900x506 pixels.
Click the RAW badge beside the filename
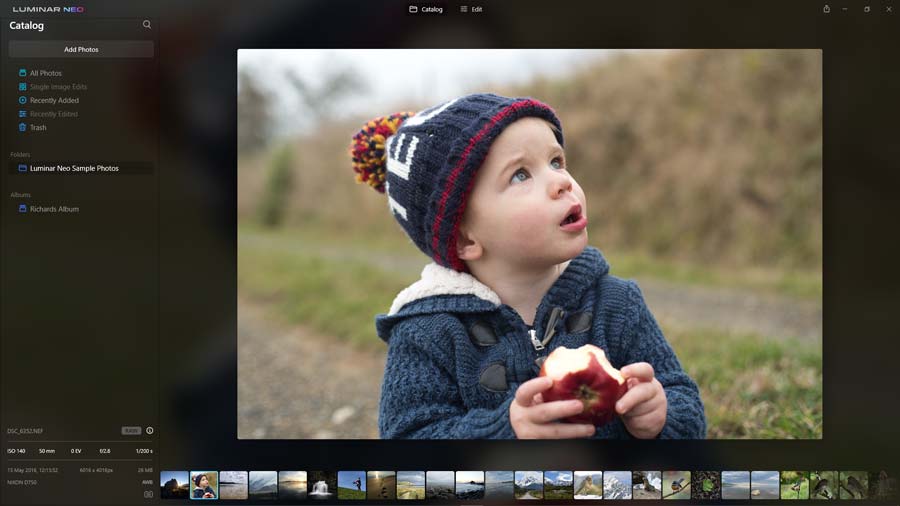click(x=131, y=430)
